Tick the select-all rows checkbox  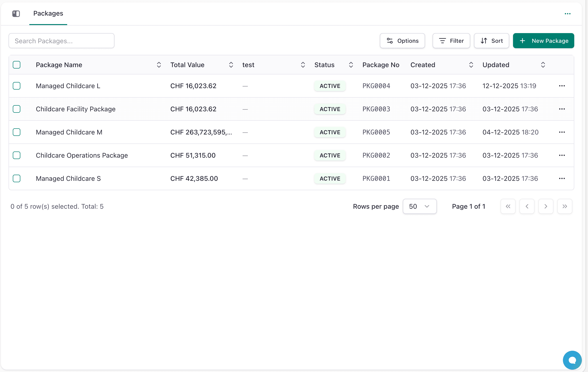click(17, 65)
